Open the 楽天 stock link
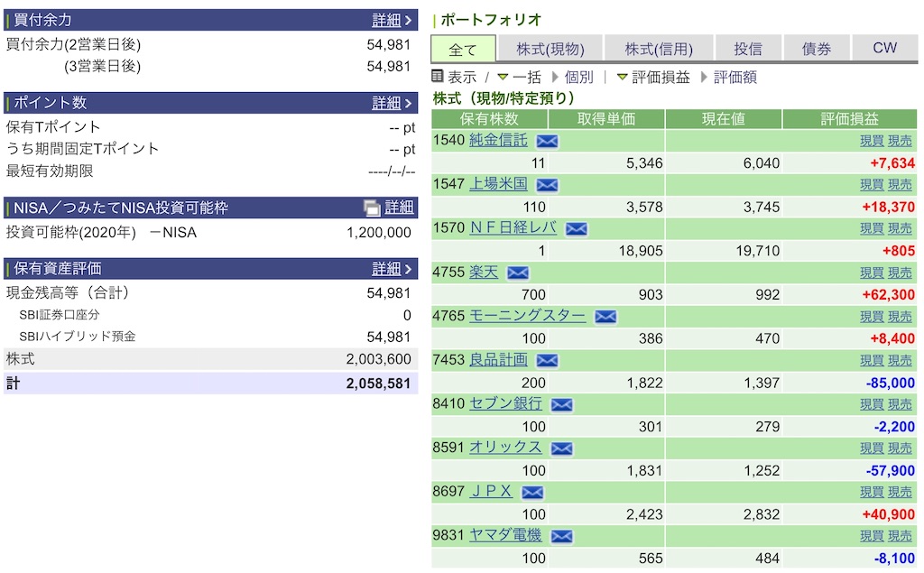Screen dimensions: 924x573 pyautogui.click(x=484, y=272)
